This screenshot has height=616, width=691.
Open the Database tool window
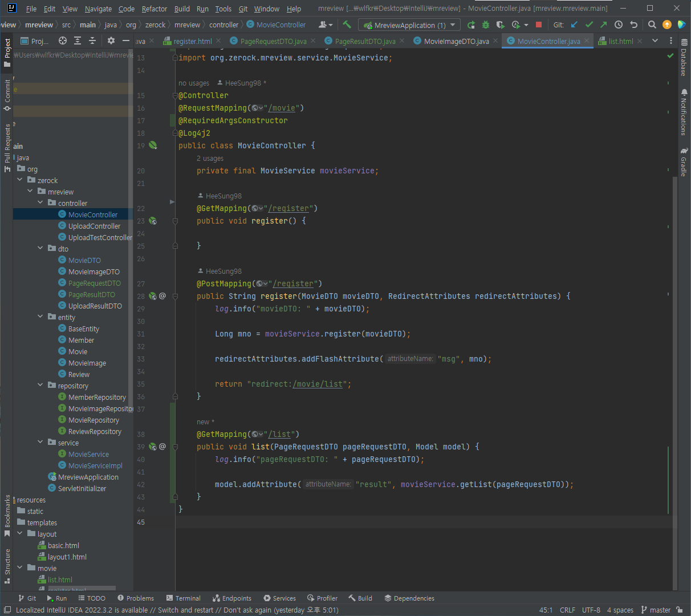click(684, 58)
